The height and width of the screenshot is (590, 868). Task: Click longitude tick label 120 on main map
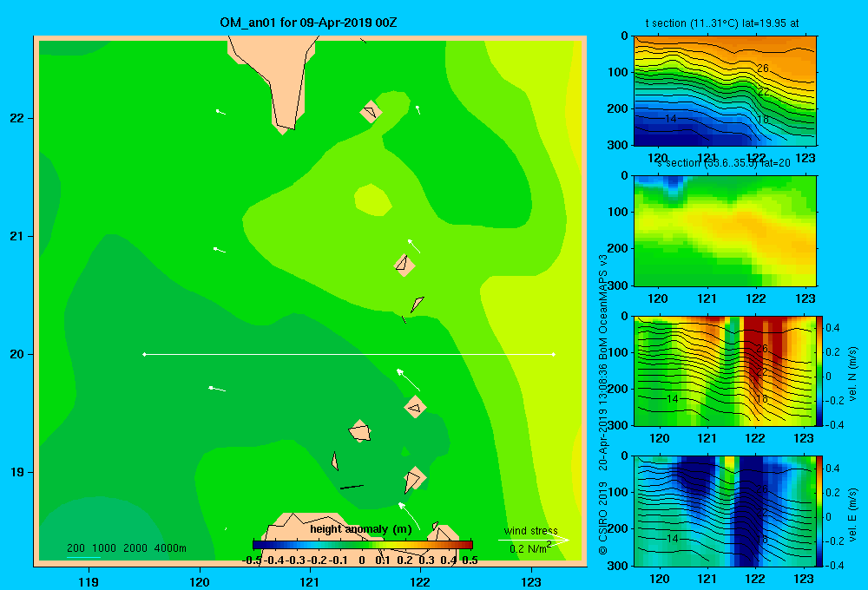tap(200, 581)
